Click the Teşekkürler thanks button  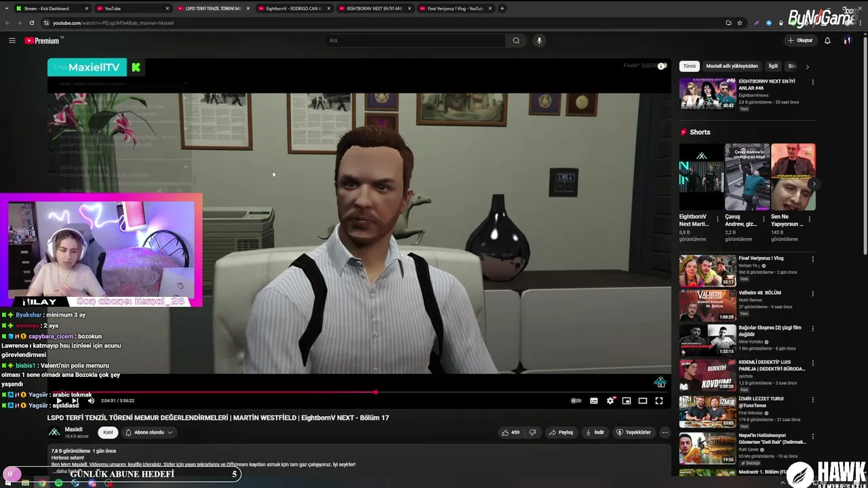tap(633, 432)
